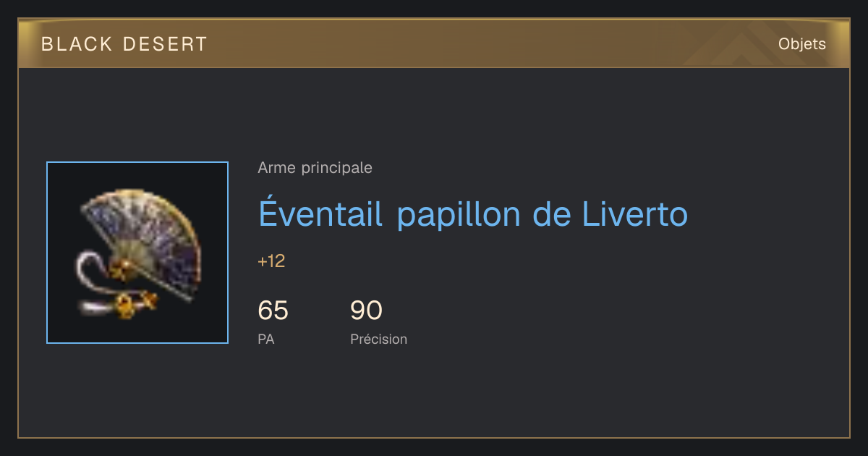
Task: Click the word DESERT in header
Action: 166,44
